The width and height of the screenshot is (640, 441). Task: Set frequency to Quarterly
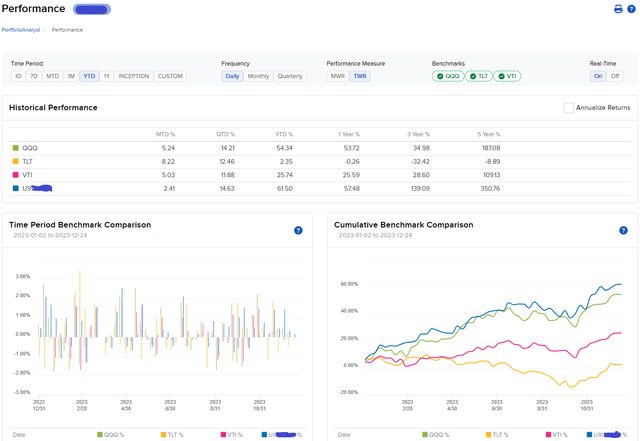click(x=290, y=76)
